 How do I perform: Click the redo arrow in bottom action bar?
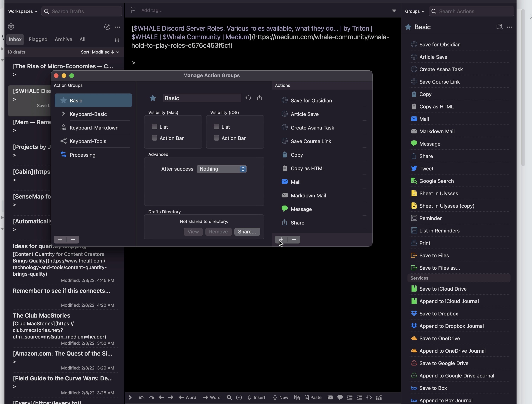(x=151, y=397)
